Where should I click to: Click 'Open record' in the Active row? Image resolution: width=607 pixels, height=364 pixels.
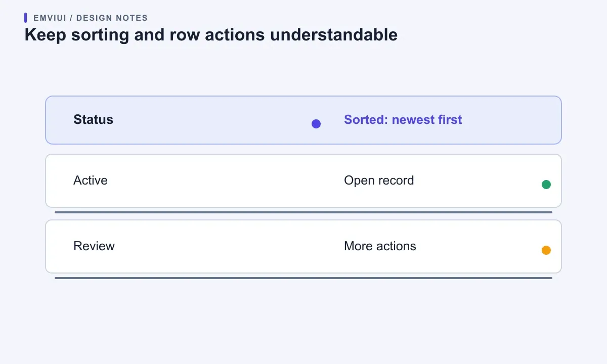[379, 180]
